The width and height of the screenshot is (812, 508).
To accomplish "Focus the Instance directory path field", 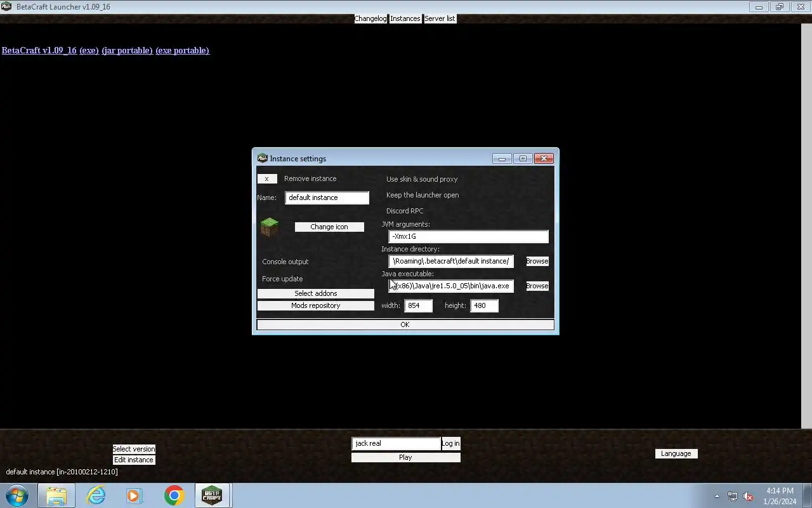I will (451, 261).
